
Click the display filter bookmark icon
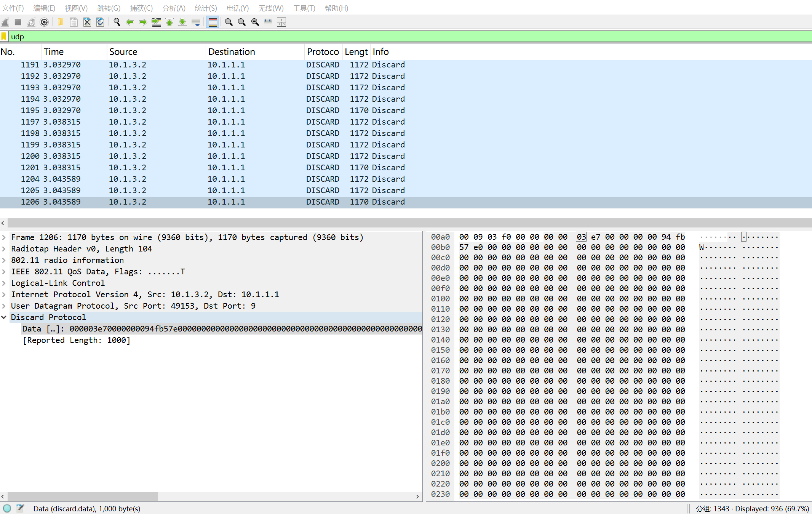click(4, 37)
